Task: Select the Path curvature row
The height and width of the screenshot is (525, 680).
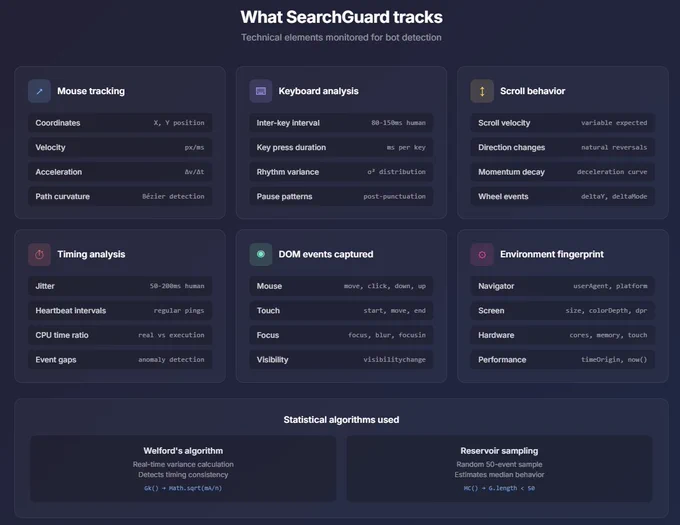Action: [120, 196]
